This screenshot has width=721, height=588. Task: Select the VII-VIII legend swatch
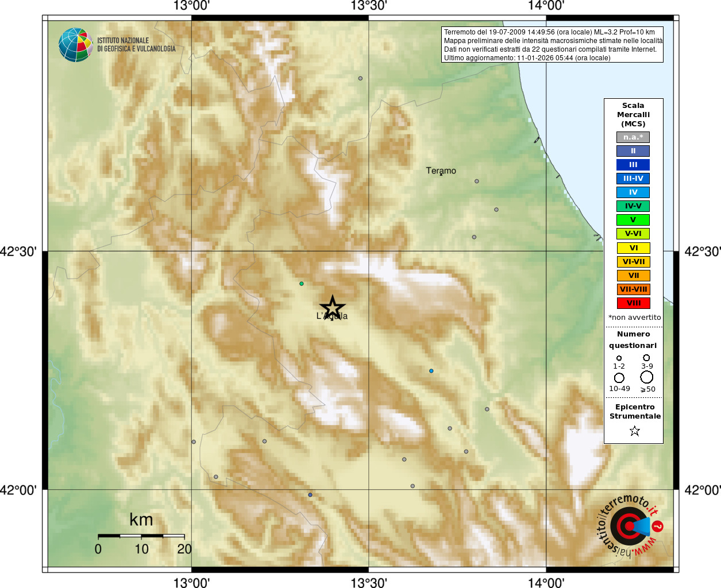click(633, 289)
